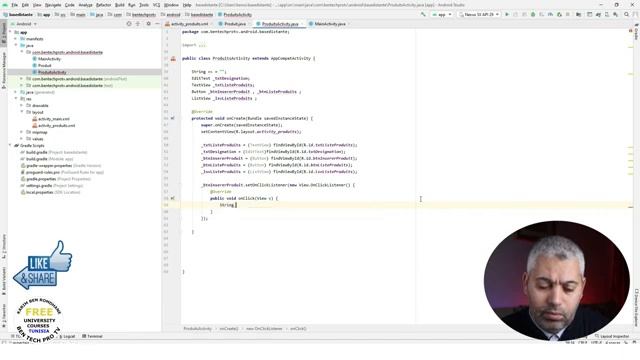Collapse all items in the project panel

[x=138, y=24]
